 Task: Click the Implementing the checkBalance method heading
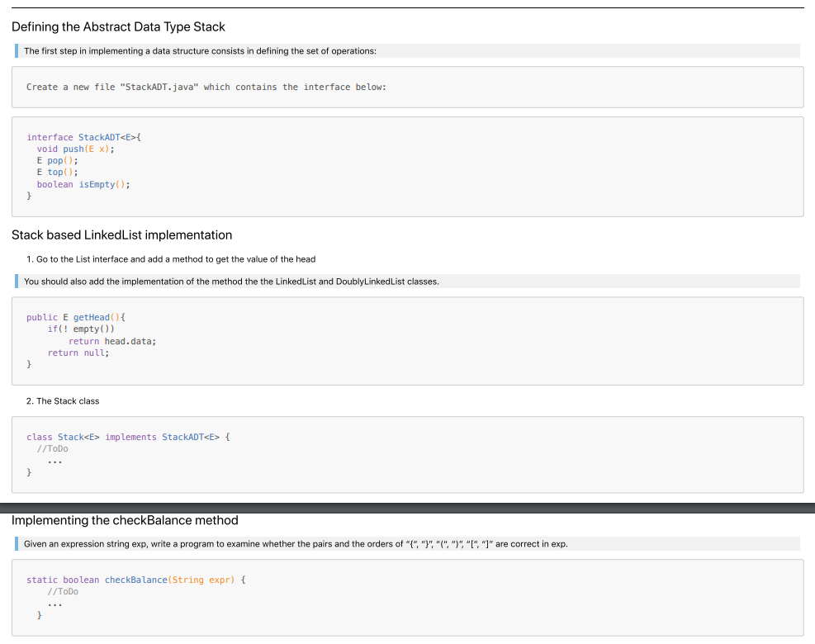pos(125,520)
